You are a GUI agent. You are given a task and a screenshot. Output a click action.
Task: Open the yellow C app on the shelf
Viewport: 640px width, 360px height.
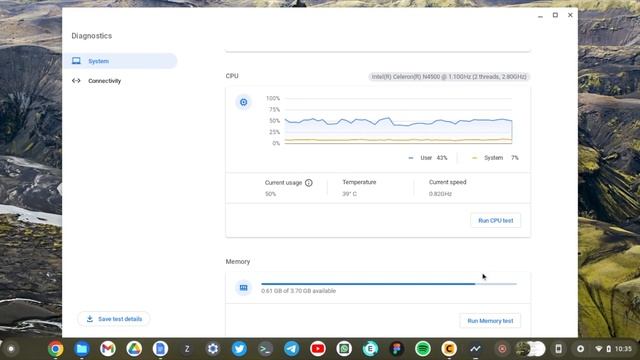pyautogui.click(x=449, y=349)
